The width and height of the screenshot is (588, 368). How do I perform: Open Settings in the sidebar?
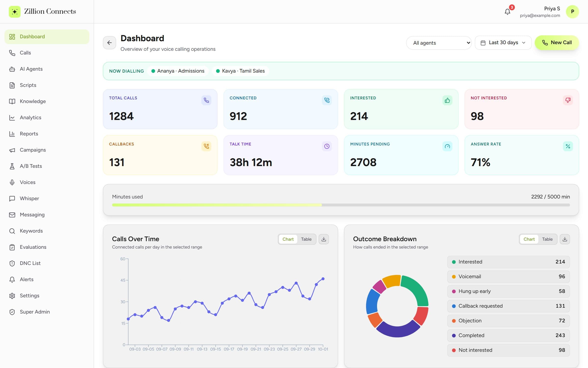click(47, 296)
